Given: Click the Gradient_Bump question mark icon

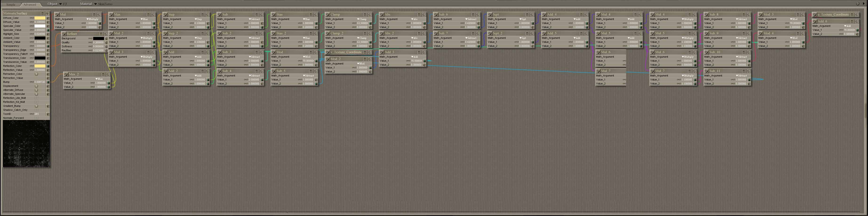Looking at the screenshot, I should coord(36,106).
